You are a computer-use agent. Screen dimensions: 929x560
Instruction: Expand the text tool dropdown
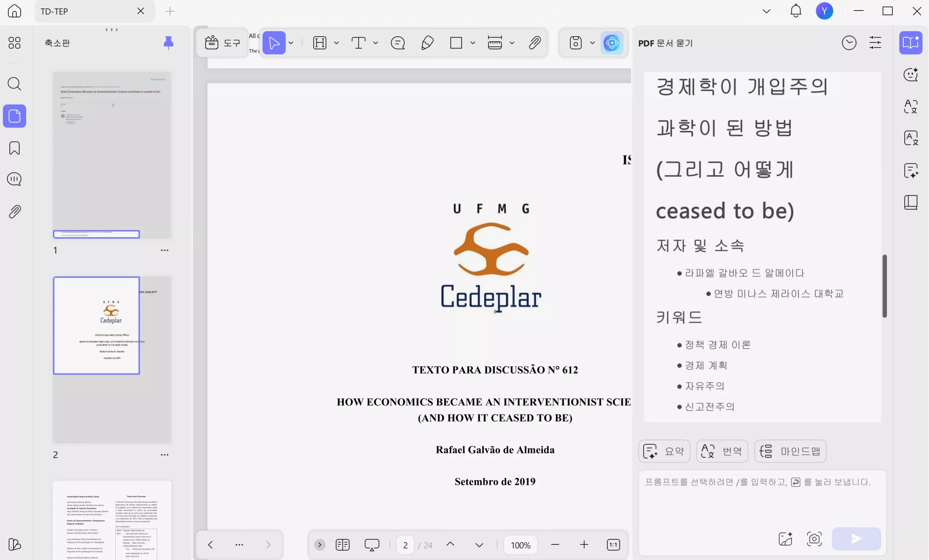tap(376, 43)
